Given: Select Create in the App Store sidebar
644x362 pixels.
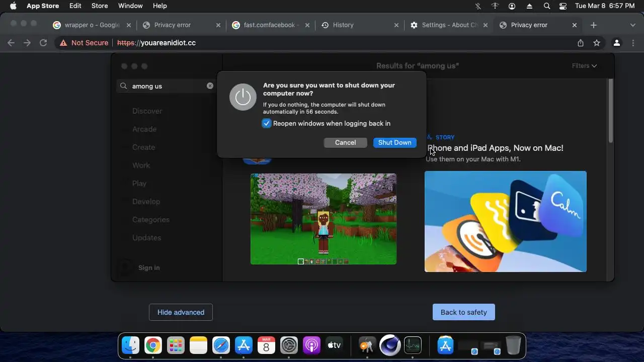Looking at the screenshot, I should click(x=143, y=147).
